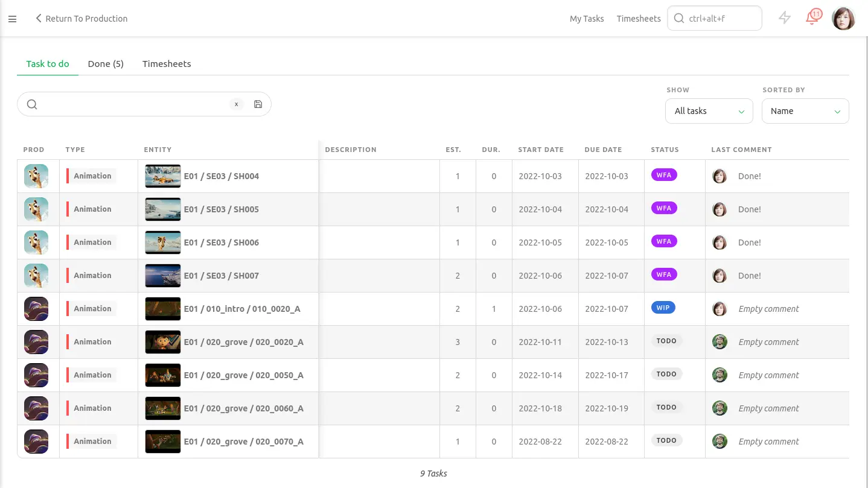Click the WIP status tag for 010_0020_A

(x=663, y=308)
